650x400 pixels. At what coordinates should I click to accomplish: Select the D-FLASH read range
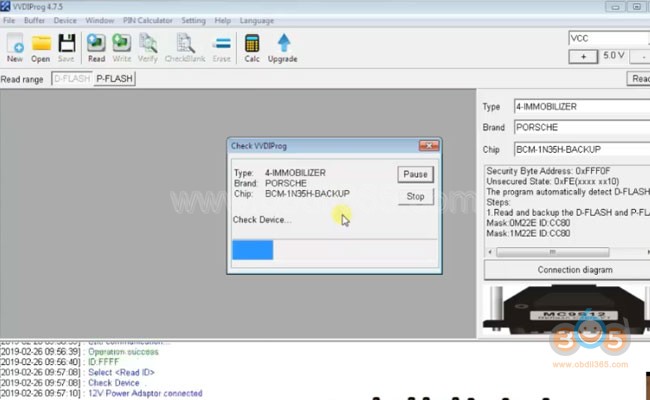(72, 78)
